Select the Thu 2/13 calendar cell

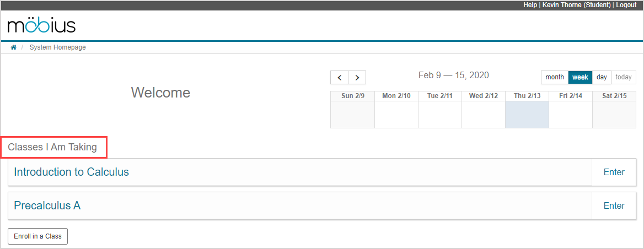point(527,115)
